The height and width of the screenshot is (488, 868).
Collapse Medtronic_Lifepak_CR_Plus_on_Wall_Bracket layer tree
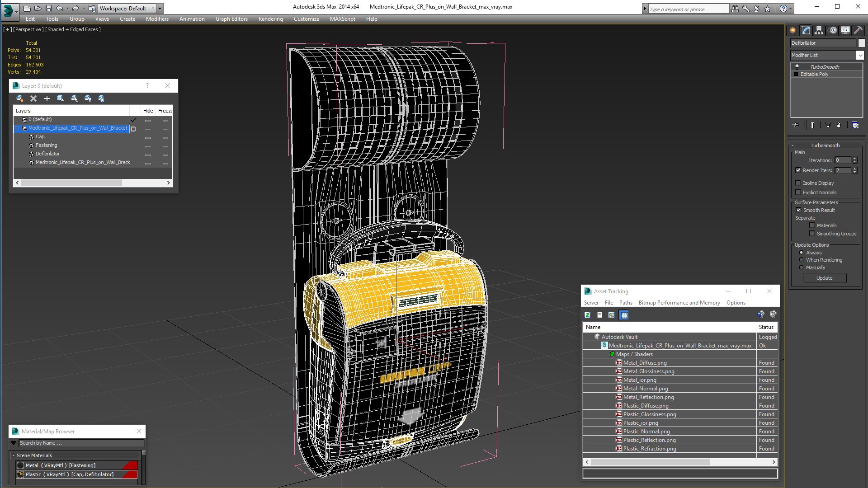tap(17, 128)
